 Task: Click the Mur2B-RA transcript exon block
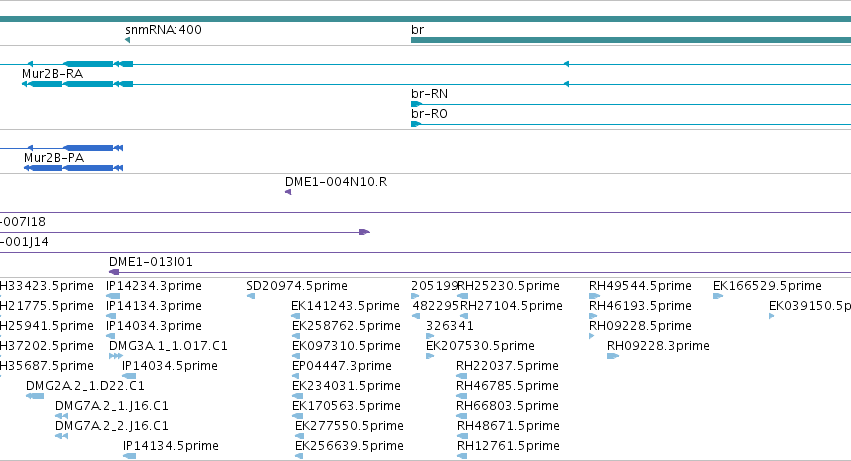88,84
